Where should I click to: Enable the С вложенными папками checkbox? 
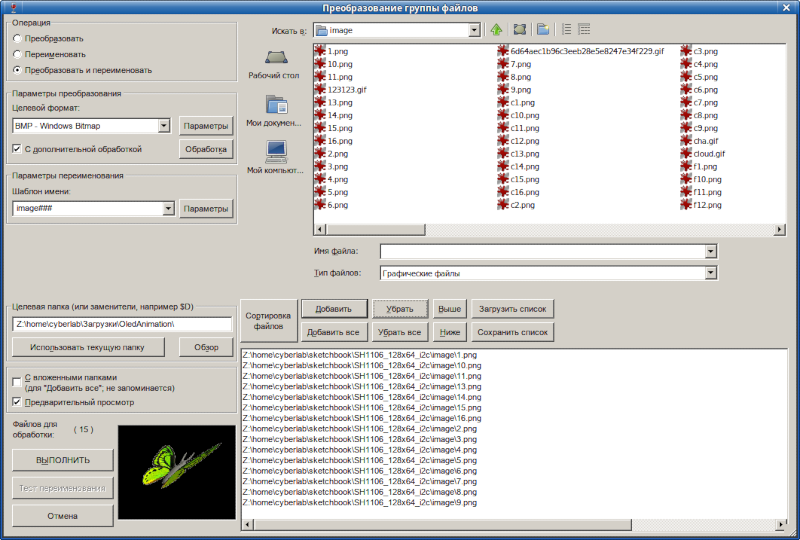coord(17,382)
